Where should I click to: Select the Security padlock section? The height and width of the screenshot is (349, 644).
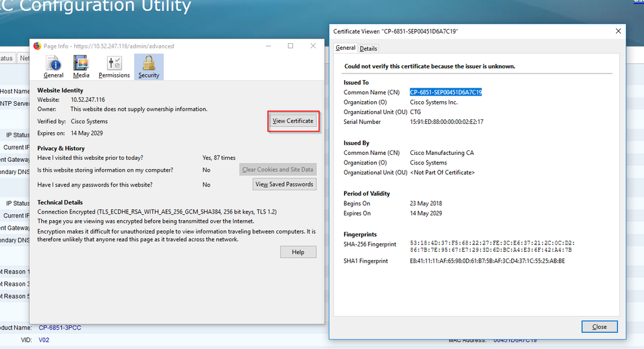pos(148,67)
